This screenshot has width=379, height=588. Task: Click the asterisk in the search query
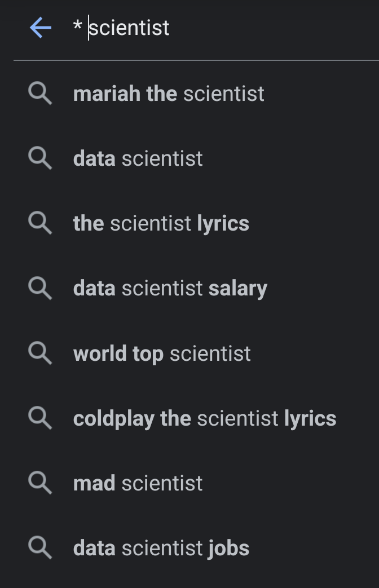point(77,26)
